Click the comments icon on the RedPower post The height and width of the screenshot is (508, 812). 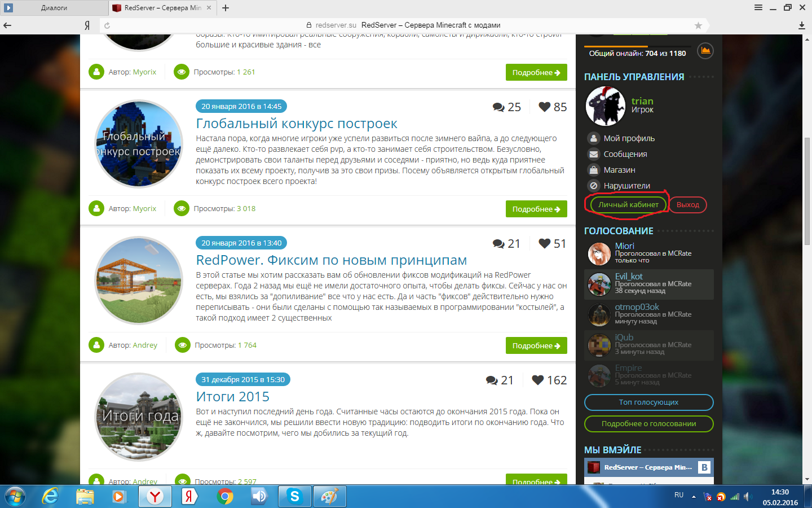(498, 244)
